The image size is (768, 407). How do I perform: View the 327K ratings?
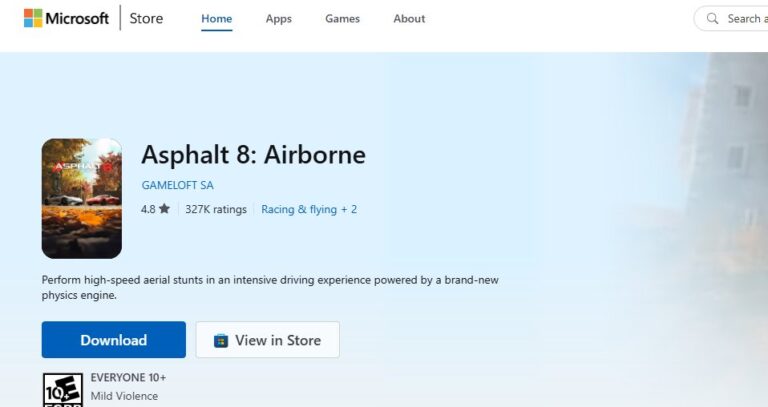click(x=216, y=210)
